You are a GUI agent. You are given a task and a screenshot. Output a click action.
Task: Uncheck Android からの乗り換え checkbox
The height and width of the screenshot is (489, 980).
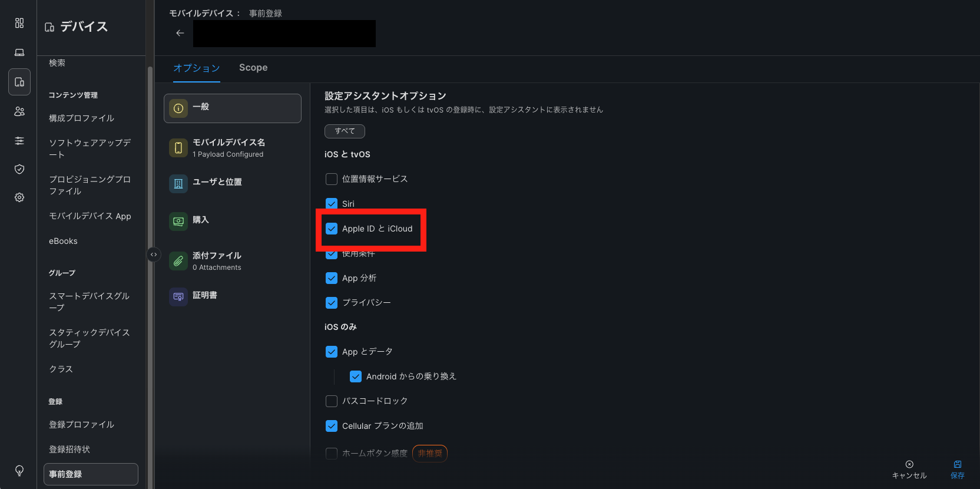356,376
